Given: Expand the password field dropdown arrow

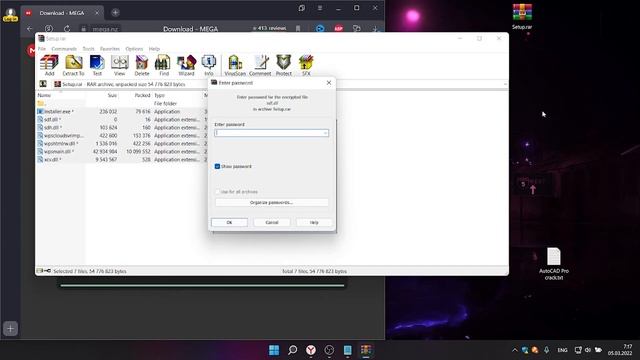Looking at the screenshot, I should tap(325, 133).
